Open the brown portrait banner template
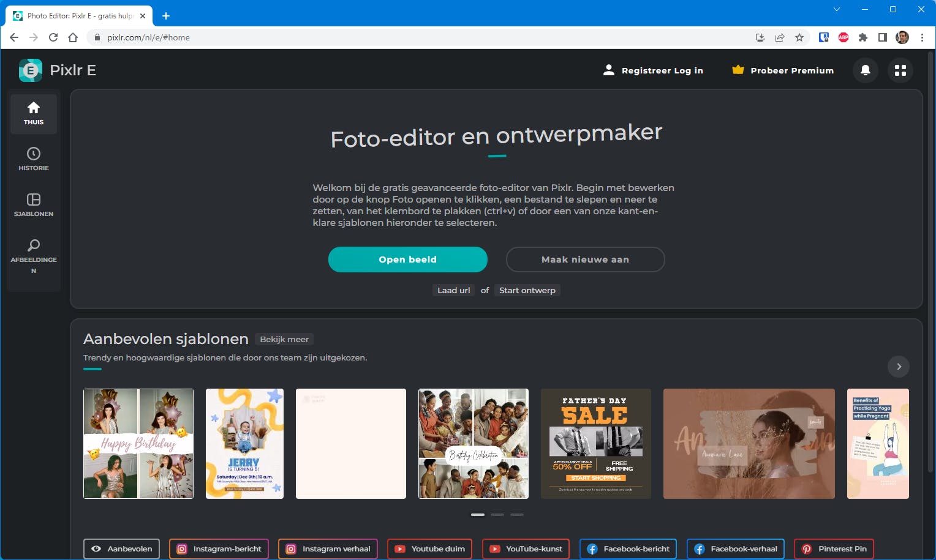Screen dimensions: 936x560 tap(749, 444)
